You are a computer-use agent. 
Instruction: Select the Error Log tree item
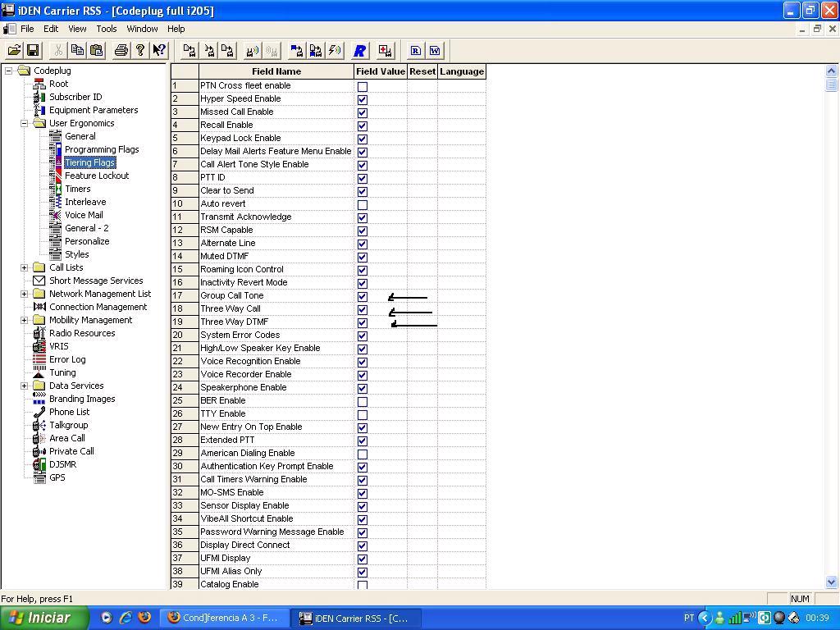(67, 359)
